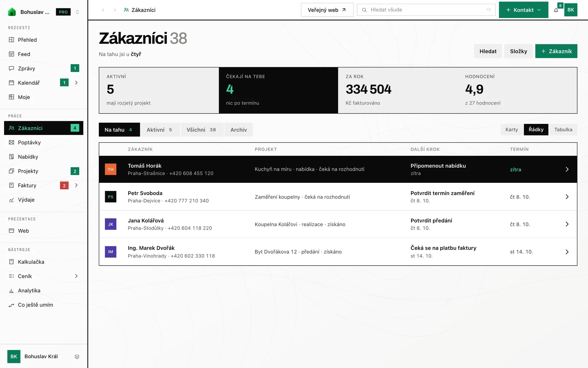
Task: Click the Hledat button
Action: (x=488, y=51)
